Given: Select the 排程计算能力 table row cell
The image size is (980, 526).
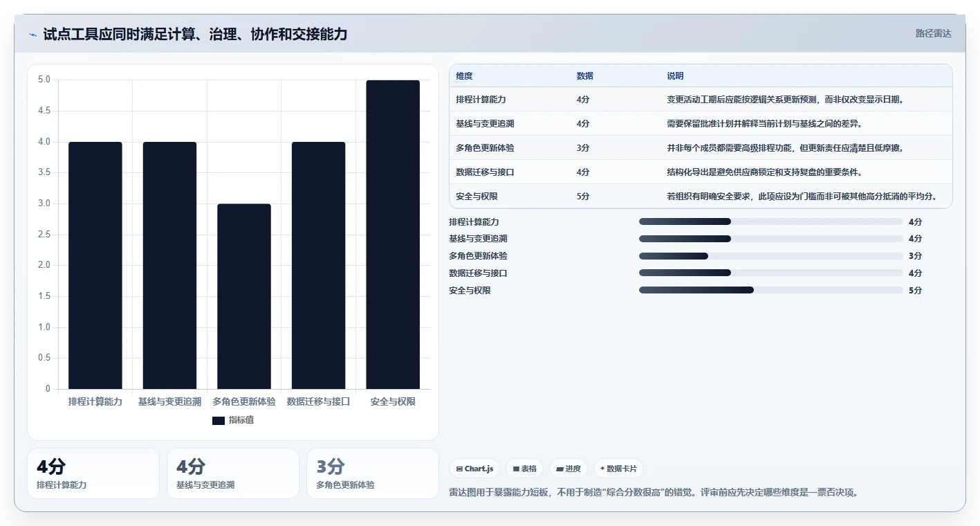Looking at the screenshot, I should (x=481, y=100).
